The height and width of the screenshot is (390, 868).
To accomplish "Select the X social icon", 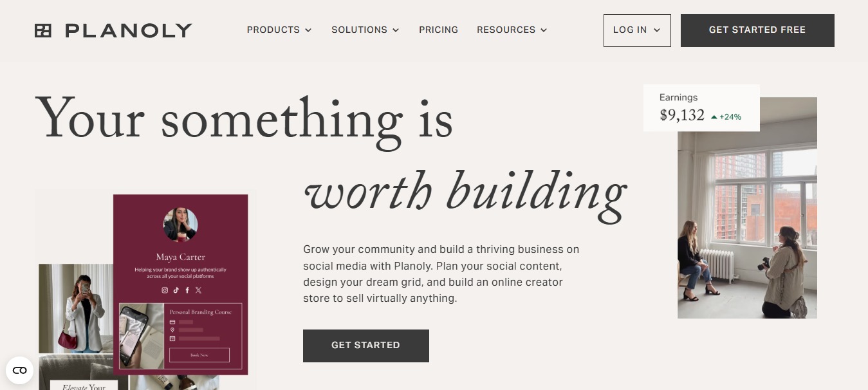I will [x=198, y=290].
